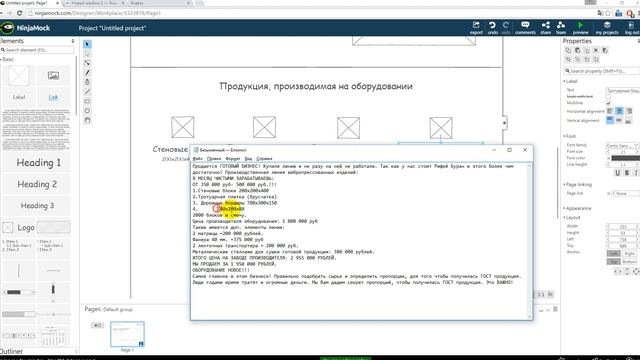
Task: Collapse the Layout section
Action: 572,218
